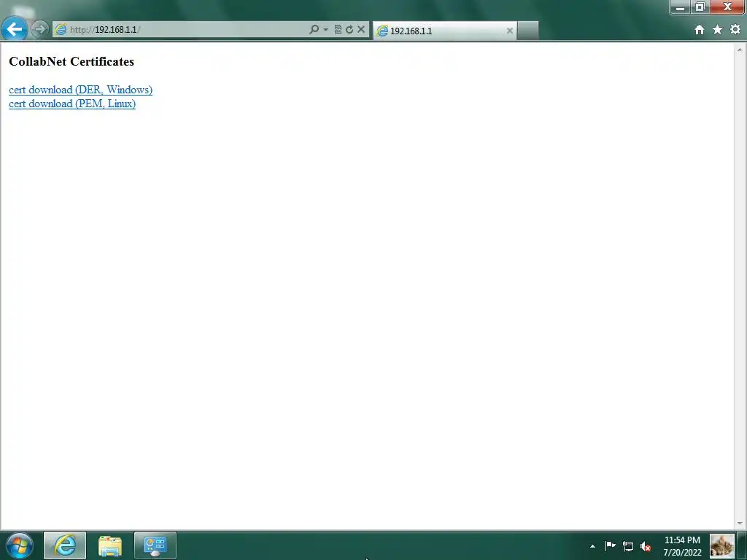747x560 pixels.
Task: Click the cat picture icon in taskbar
Action: (x=721, y=545)
